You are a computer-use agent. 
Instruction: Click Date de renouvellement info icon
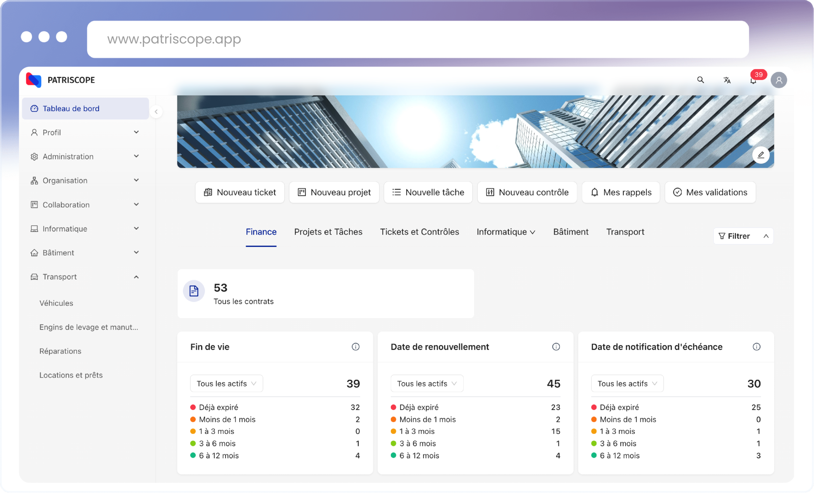(x=556, y=347)
